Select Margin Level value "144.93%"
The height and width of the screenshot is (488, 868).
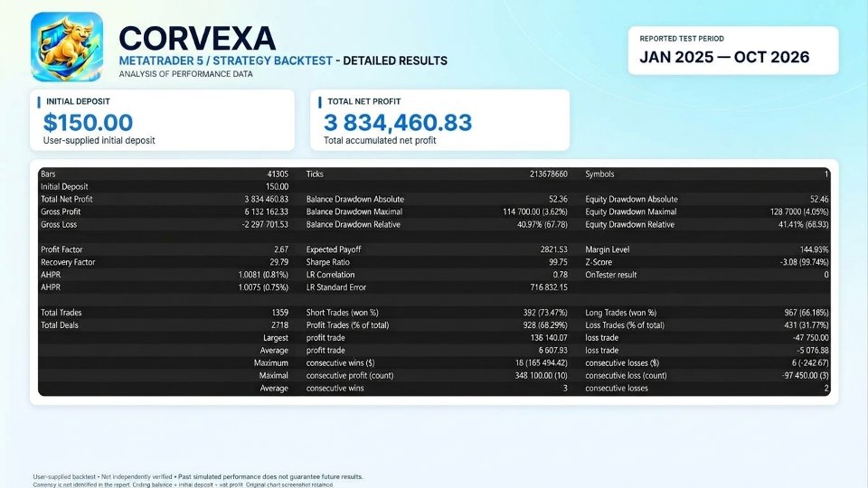pos(815,249)
